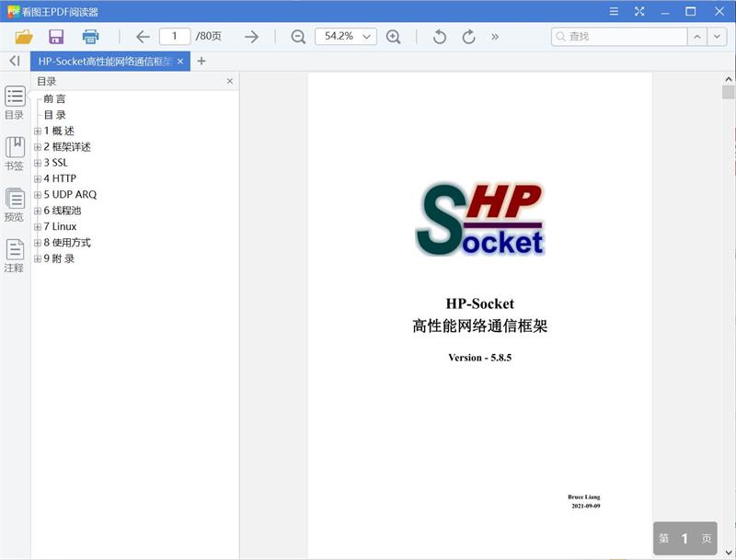736x560 pixels.
Task: Select 3 SSL outline entry
Action: [x=56, y=163]
